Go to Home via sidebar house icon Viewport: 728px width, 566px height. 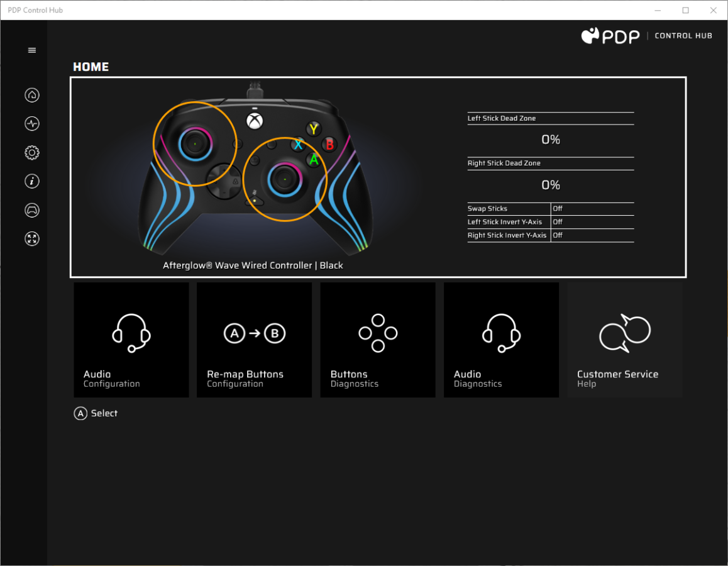coord(32,95)
